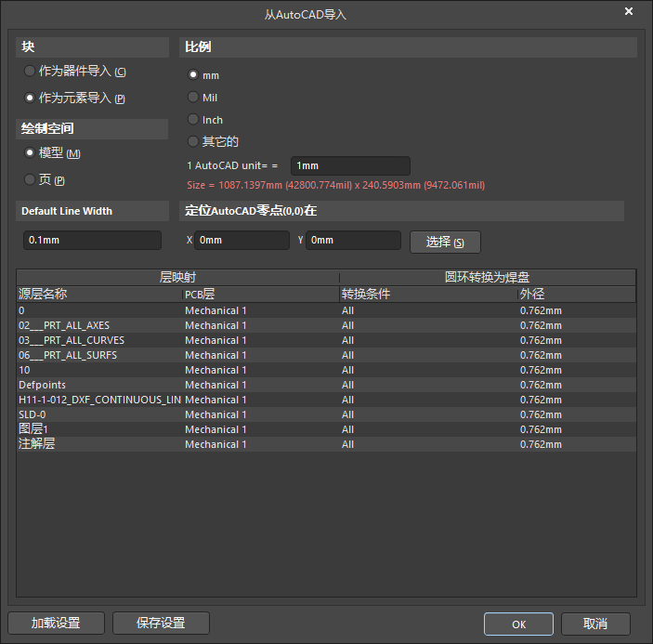The width and height of the screenshot is (653, 644).
Task: Select the Defpoints layer row
Action: tap(327, 386)
